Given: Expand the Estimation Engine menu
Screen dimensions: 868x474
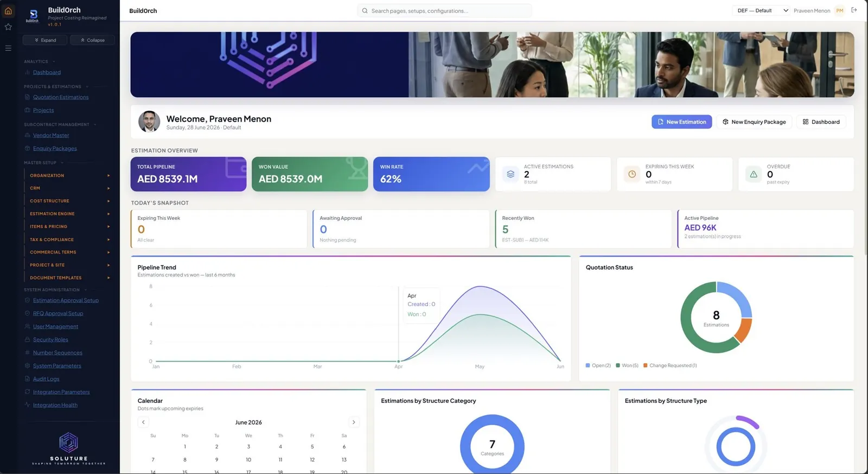Looking at the screenshot, I should point(69,214).
